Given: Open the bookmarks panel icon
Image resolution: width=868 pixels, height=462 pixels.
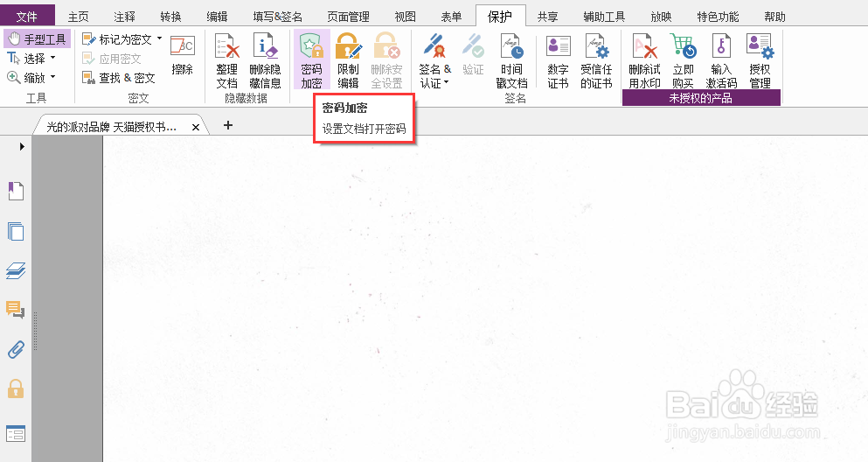Looking at the screenshot, I should pyautogui.click(x=16, y=191).
